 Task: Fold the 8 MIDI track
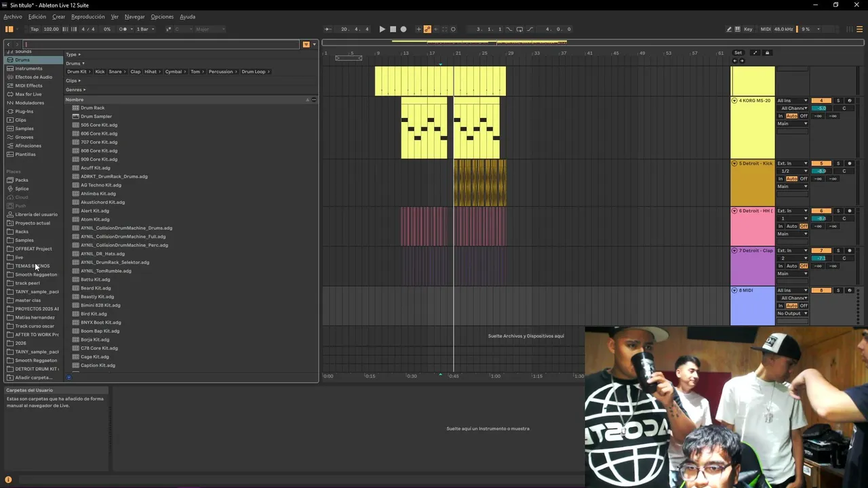click(734, 291)
